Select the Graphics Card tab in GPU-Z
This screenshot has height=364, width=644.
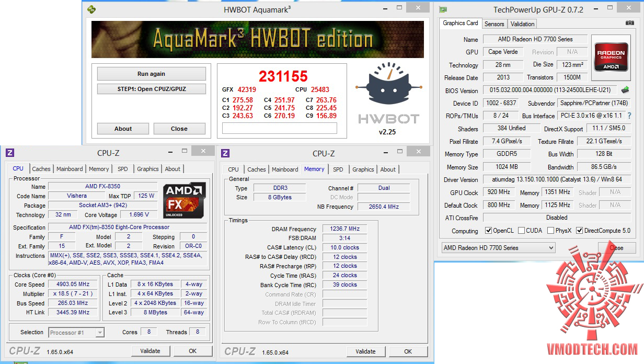[461, 23]
